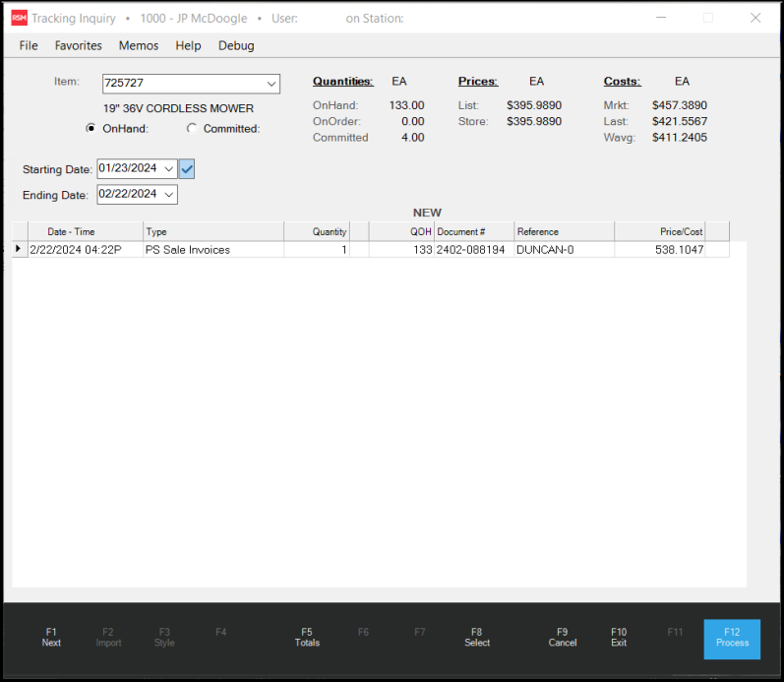
Task: Click the Starting Date value 01/23/2024
Action: pyautogui.click(x=128, y=168)
